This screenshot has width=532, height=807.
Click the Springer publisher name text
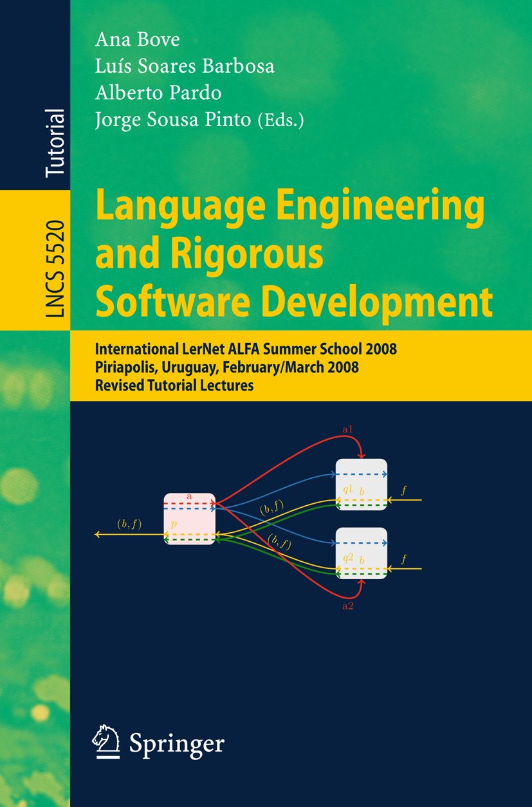tap(177, 743)
